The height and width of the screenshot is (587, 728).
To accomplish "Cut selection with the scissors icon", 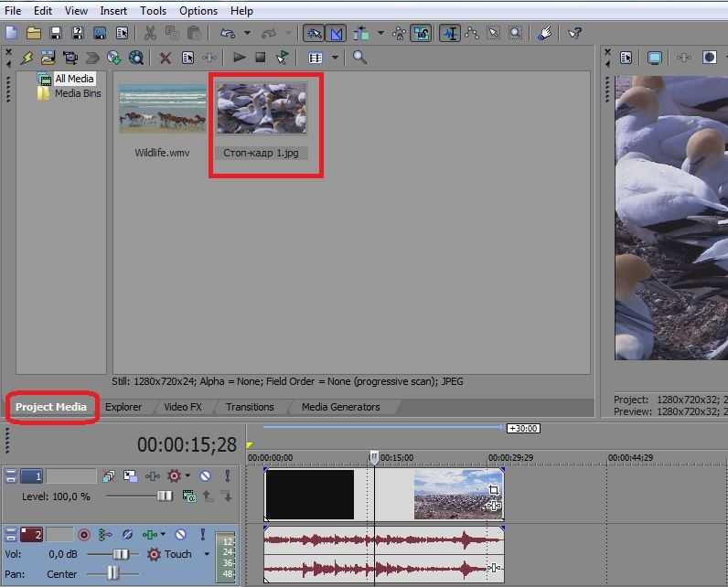I will pos(150,33).
